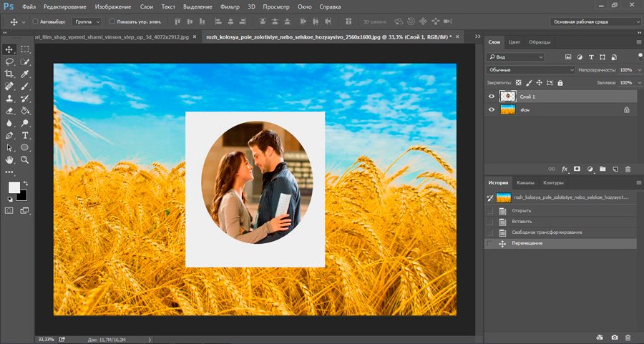Click the fx layer style icon
This screenshot has height=344, width=644.
[565, 169]
